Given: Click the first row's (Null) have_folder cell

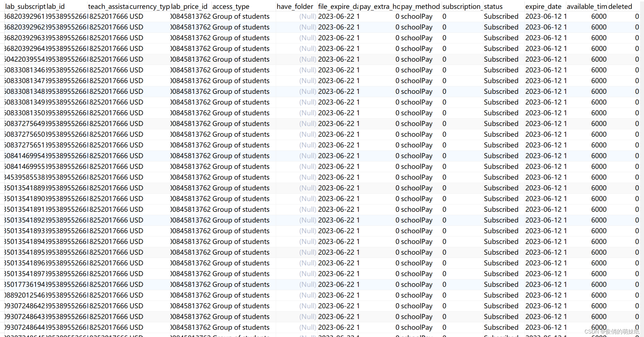Looking at the screenshot, I should pyautogui.click(x=307, y=16).
